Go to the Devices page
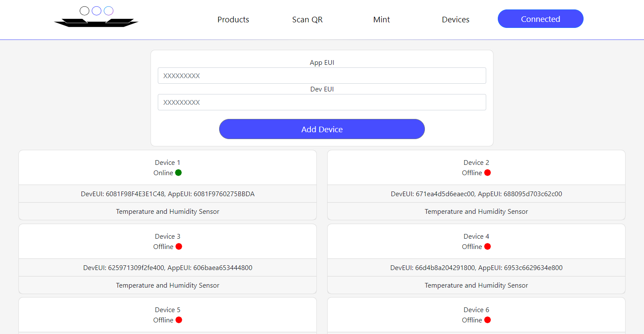The image size is (644, 334). [x=456, y=19]
